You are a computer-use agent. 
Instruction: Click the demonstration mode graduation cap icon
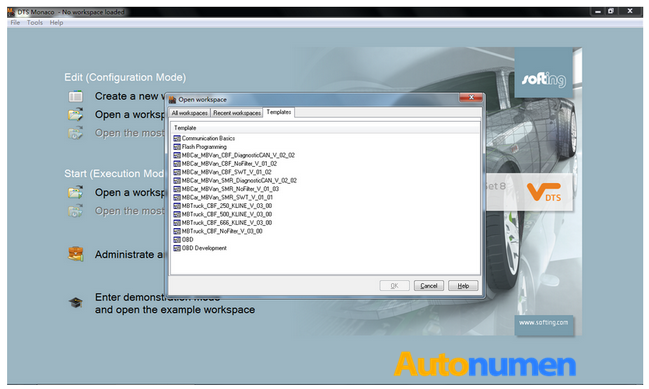coord(76,303)
